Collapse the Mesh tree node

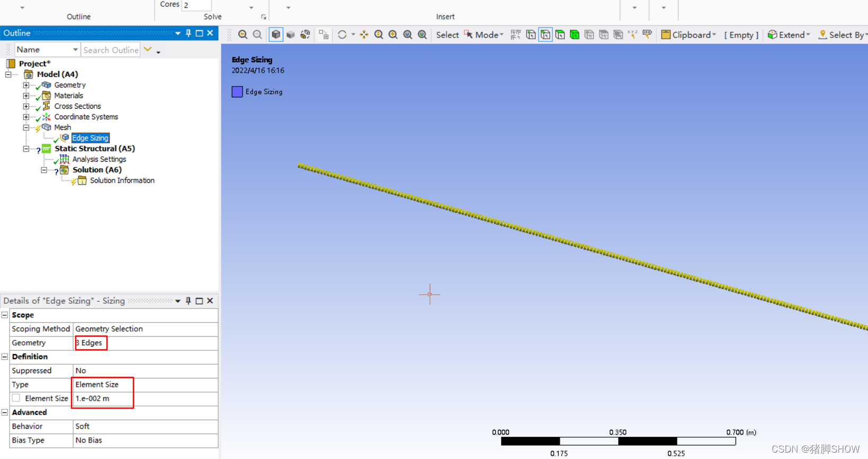[26, 128]
